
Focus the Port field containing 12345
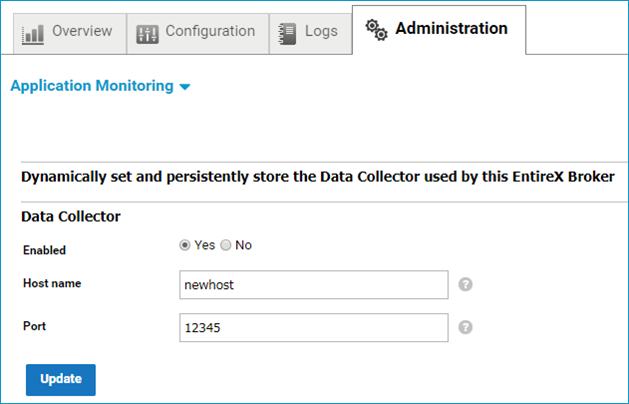[x=314, y=328]
